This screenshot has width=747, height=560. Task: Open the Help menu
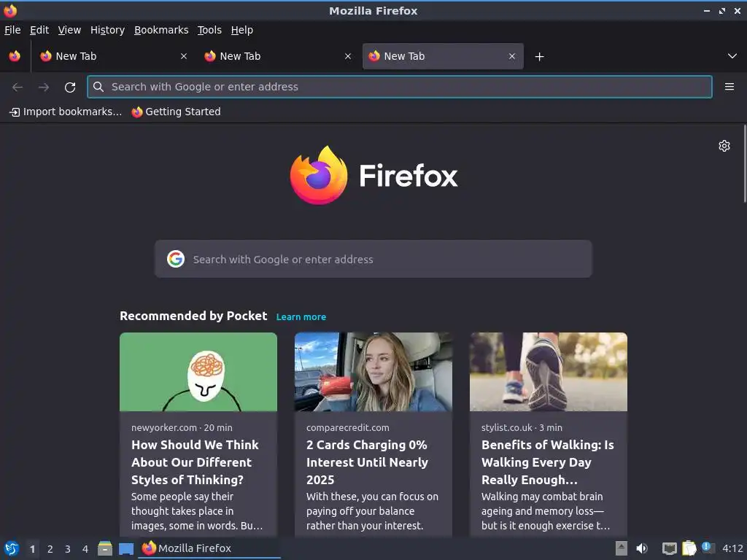242,30
